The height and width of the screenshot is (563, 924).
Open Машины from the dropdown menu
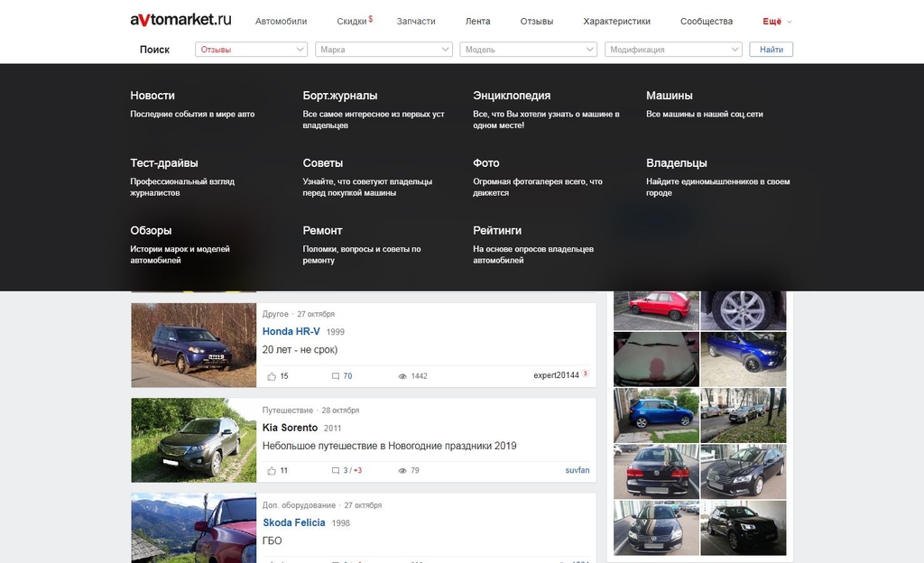(x=670, y=96)
